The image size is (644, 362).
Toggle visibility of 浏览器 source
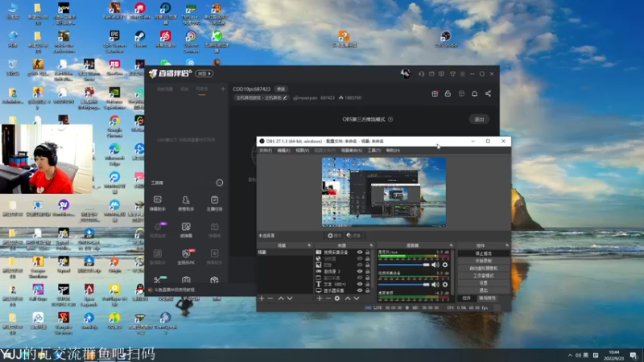360,258
